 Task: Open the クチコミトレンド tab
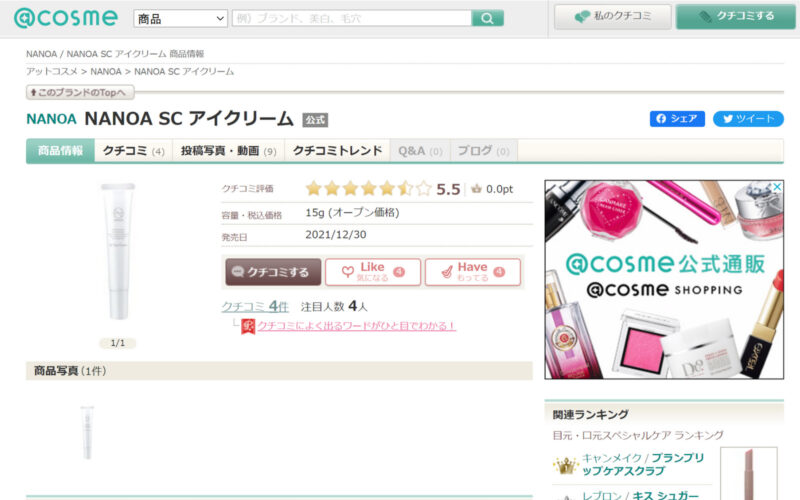pos(337,151)
